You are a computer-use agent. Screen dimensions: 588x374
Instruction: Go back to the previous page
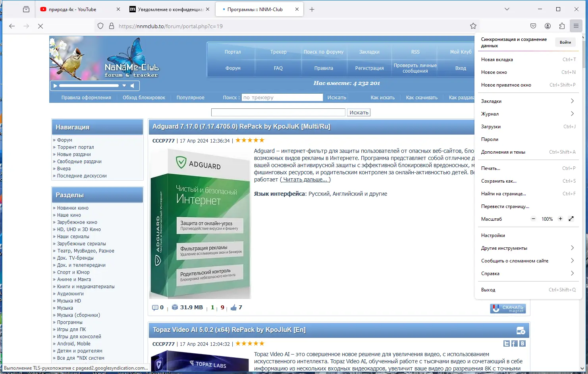[x=12, y=26]
